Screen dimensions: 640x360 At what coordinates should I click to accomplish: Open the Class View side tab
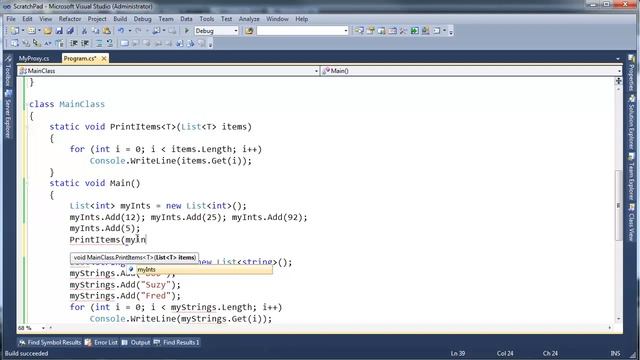coord(632,222)
